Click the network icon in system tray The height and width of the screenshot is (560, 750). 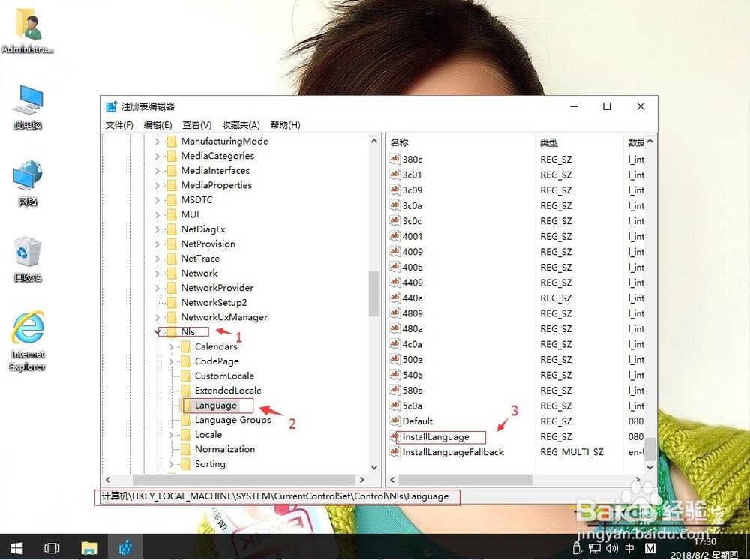click(x=595, y=549)
